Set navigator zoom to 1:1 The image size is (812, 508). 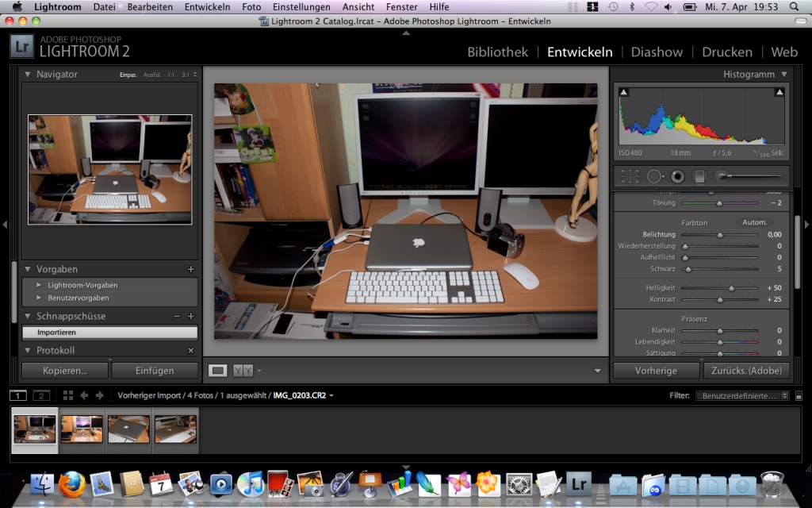(171, 75)
